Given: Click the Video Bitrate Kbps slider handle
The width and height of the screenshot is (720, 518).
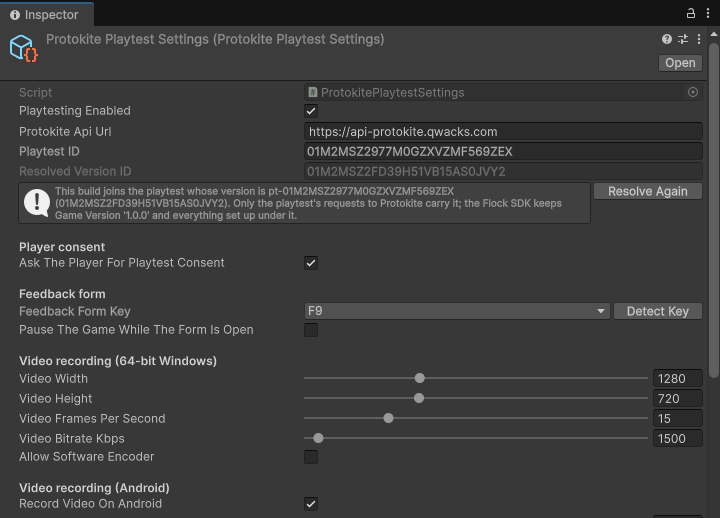Looking at the screenshot, I should click(318, 438).
